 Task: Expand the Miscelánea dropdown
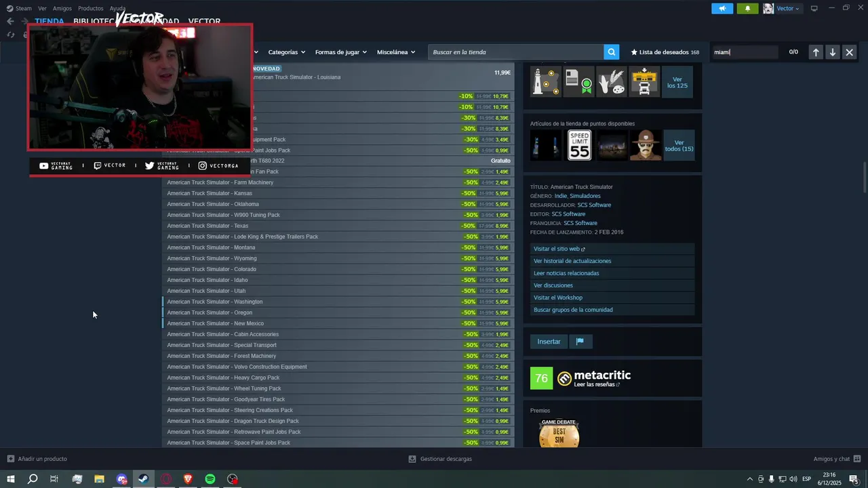click(396, 52)
